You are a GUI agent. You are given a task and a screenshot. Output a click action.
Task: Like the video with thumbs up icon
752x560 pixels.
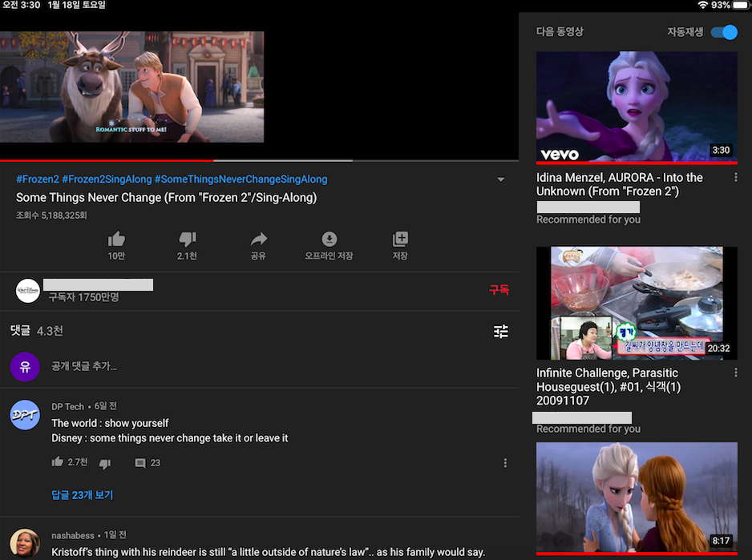[116, 239]
